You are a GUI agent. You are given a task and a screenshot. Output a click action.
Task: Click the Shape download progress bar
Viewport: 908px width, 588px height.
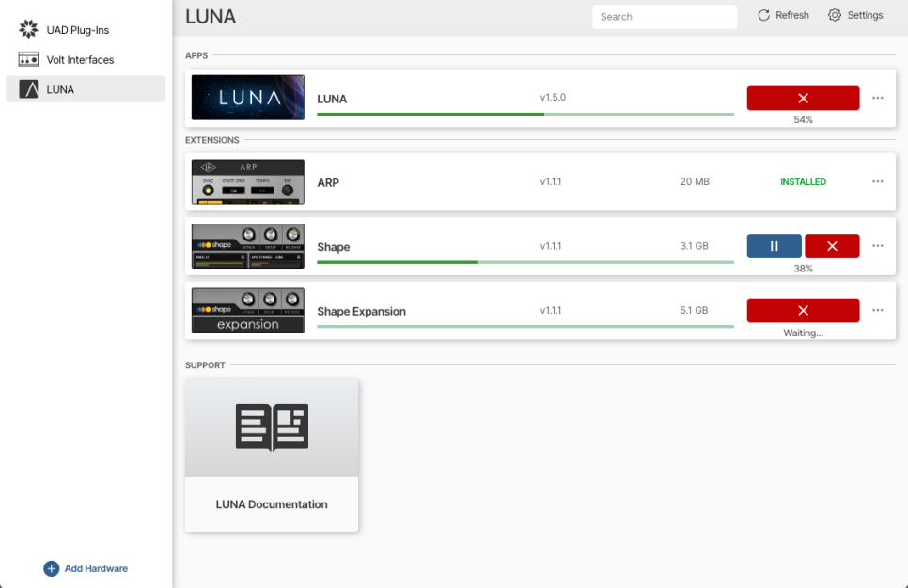pyautogui.click(x=525, y=262)
